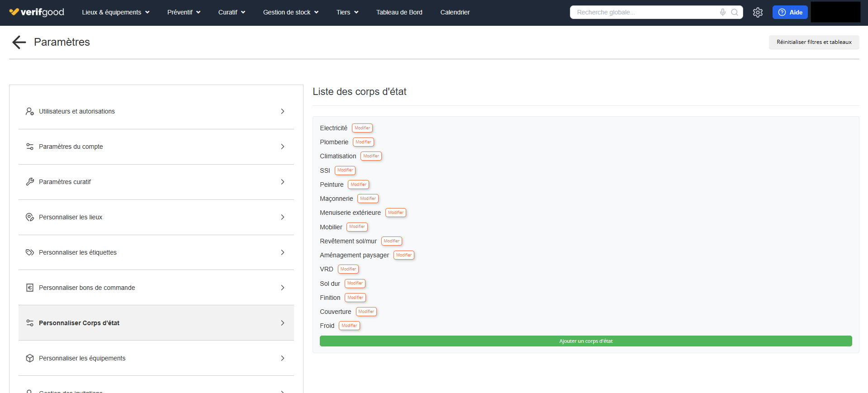Click Ajouter un corps d'état button
This screenshot has width=868, height=393.
click(x=585, y=341)
